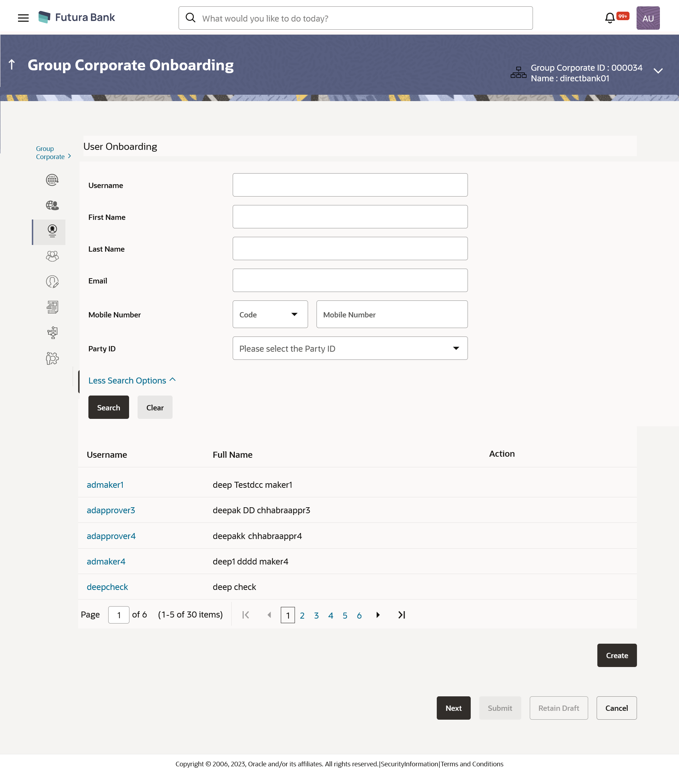Select the globe with user sidebar icon
The height and width of the screenshot is (784, 679).
52,205
